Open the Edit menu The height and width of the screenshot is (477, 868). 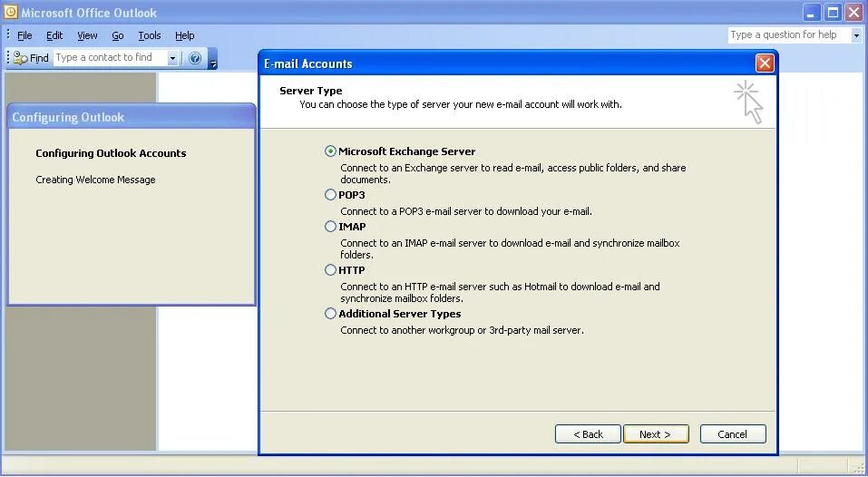54,35
